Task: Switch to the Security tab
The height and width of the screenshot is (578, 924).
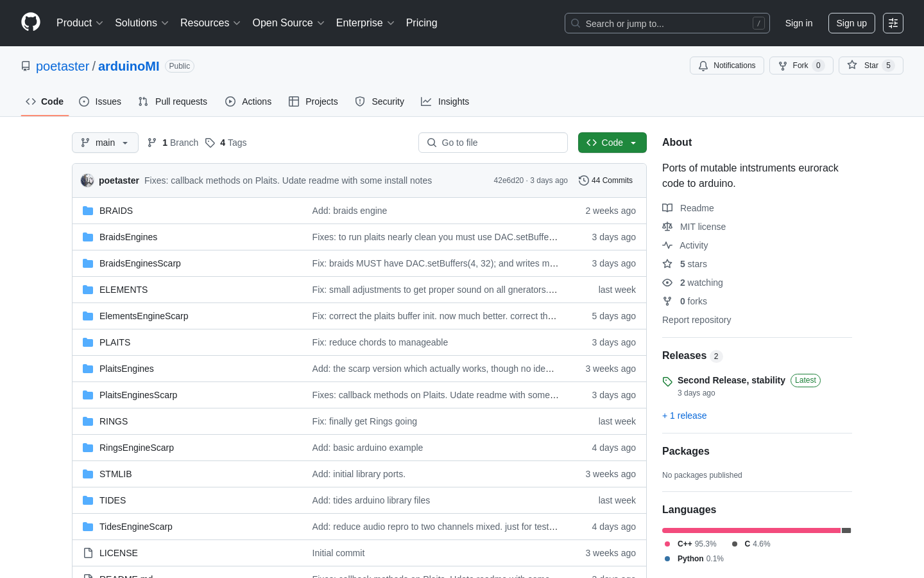Action: (x=380, y=101)
